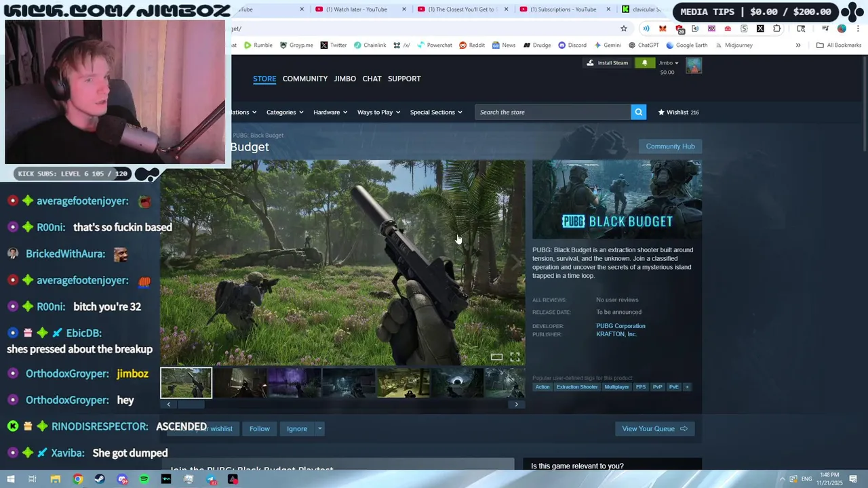Click the theater mode icon on the screenshot viewer
This screenshot has width=868, height=488.
click(496, 357)
